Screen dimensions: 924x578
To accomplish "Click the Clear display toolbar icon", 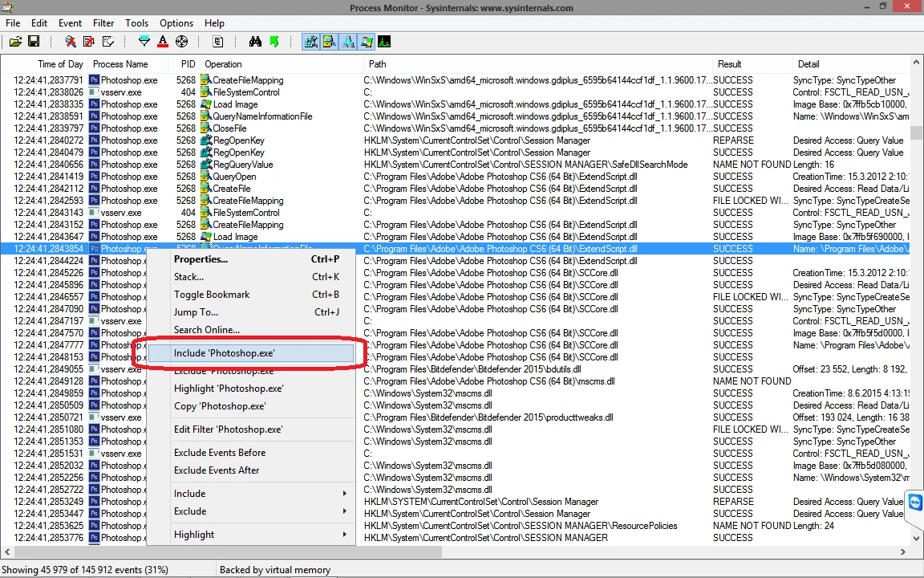I will coord(107,41).
